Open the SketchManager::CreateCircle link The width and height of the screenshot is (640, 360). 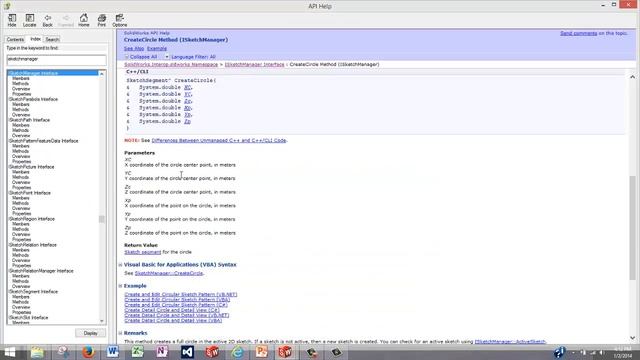(169, 273)
